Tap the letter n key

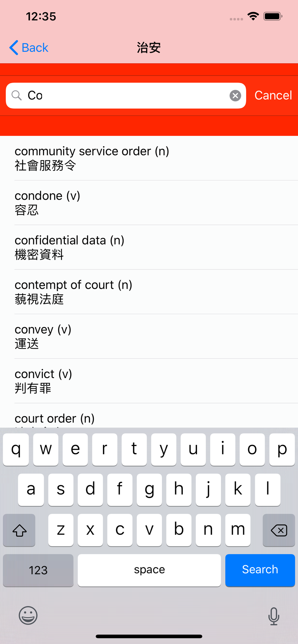click(208, 530)
